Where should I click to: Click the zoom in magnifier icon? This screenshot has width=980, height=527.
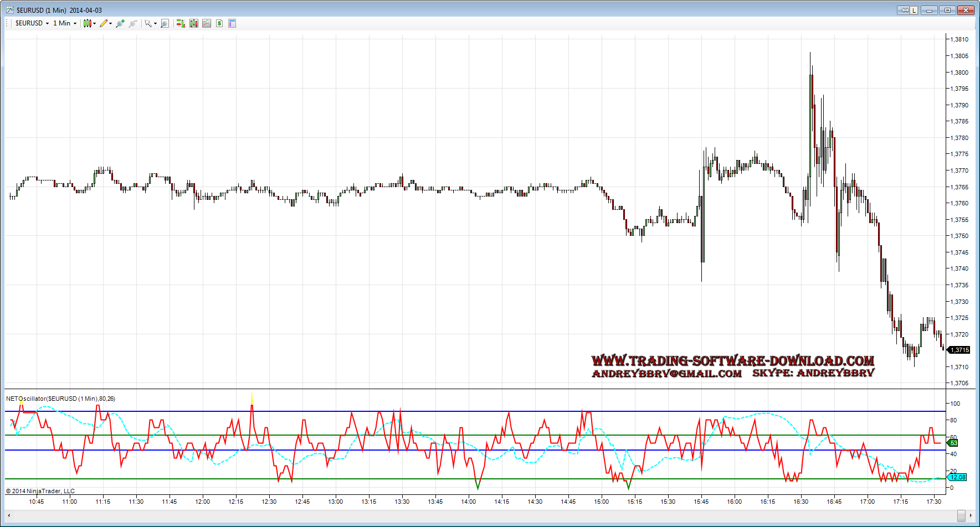pos(120,23)
